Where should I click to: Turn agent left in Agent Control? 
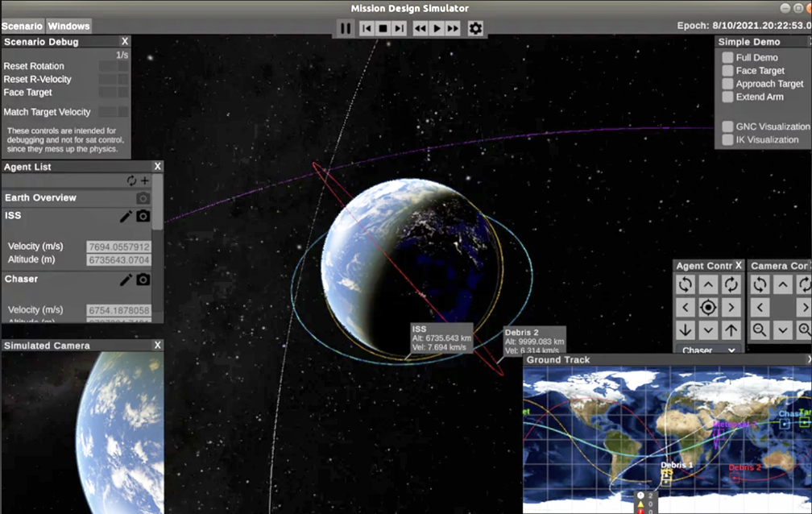(x=685, y=307)
